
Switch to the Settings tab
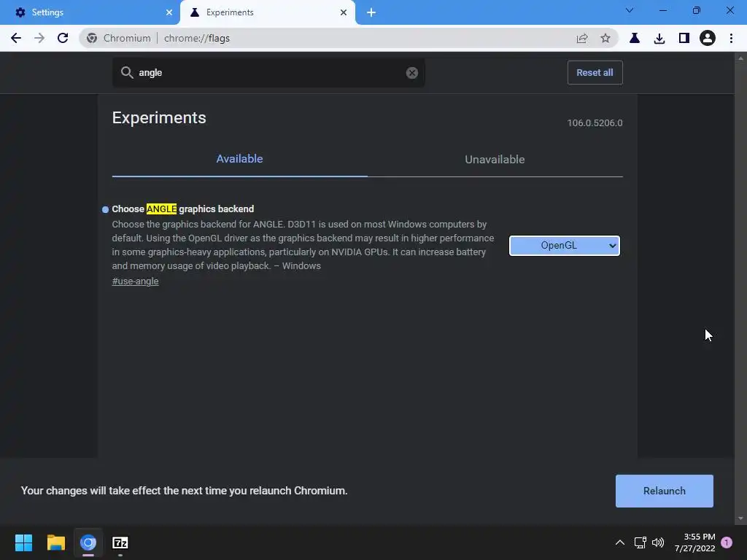pos(90,12)
